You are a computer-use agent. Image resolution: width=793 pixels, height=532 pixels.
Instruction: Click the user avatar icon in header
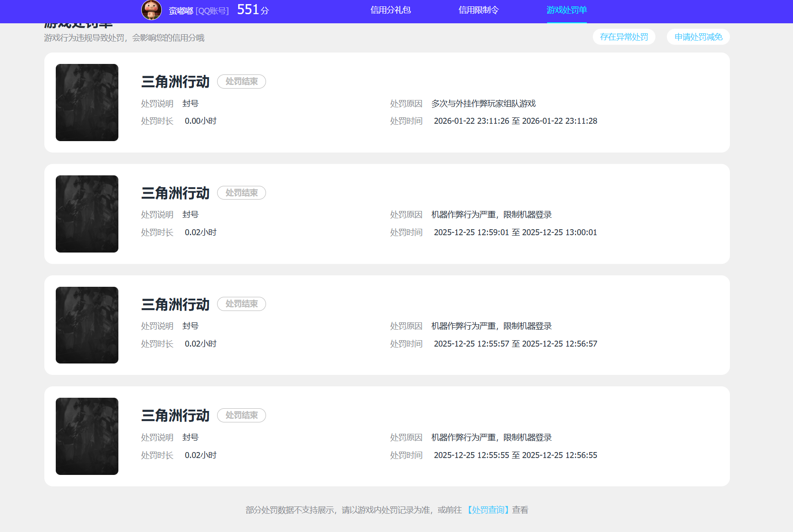151,10
